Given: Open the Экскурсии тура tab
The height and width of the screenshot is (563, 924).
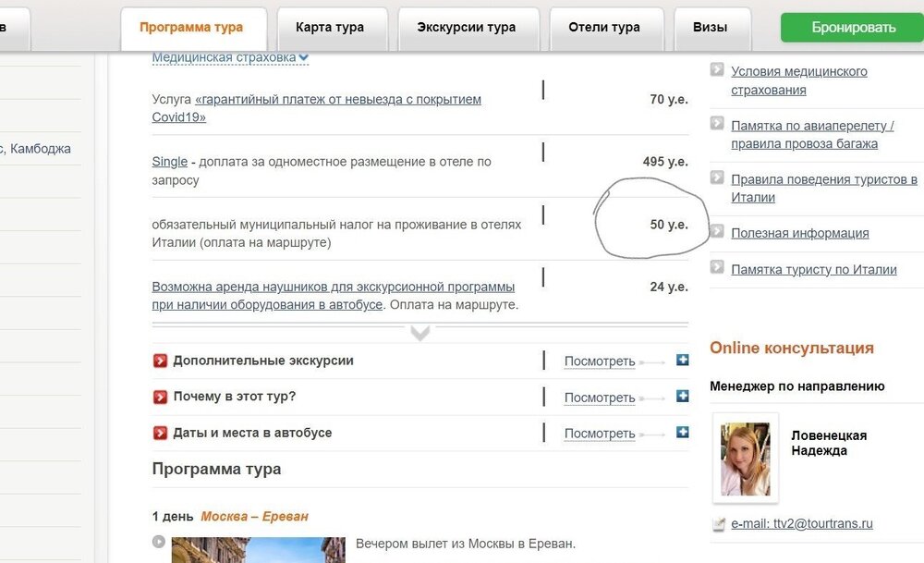Looking at the screenshot, I should point(468,28).
